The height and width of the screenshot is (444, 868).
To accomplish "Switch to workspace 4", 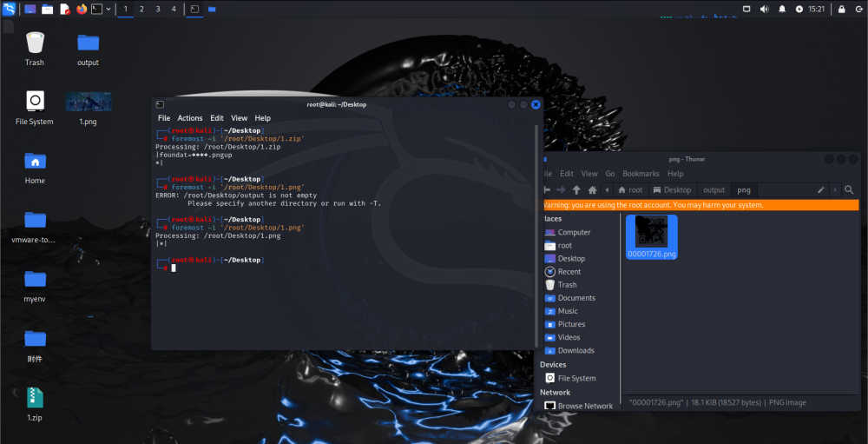I will [174, 9].
